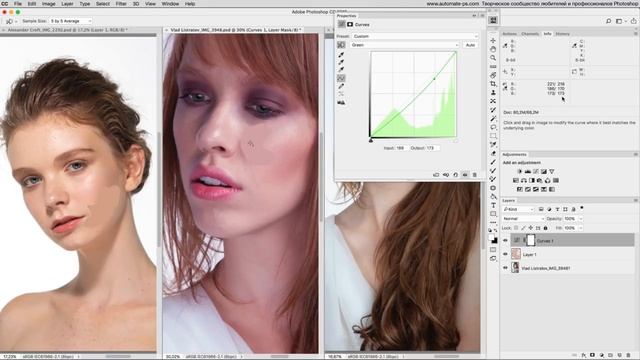Switch to the Channels tab
The image size is (640, 360).
click(530, 34)
